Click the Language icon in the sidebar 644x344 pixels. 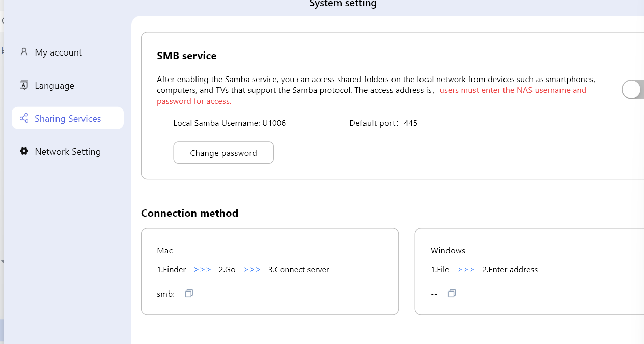coord(24,85)
